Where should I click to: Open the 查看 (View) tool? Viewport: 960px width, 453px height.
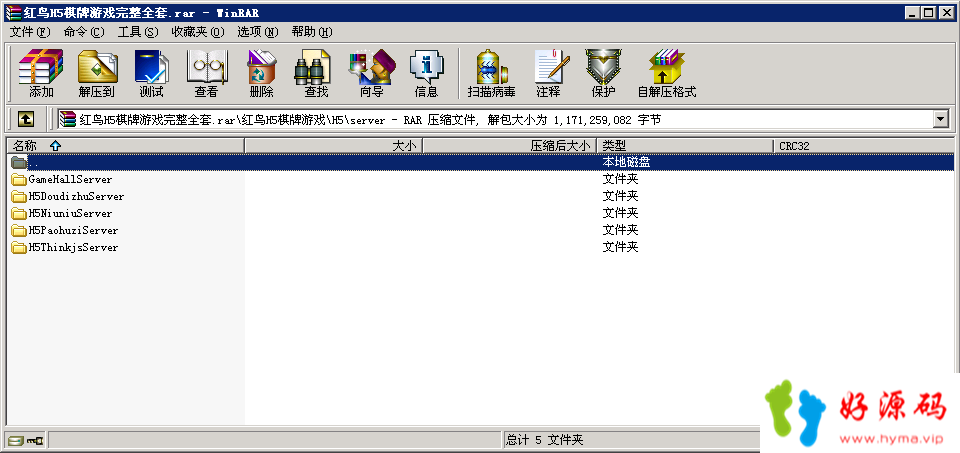point(206,73)
